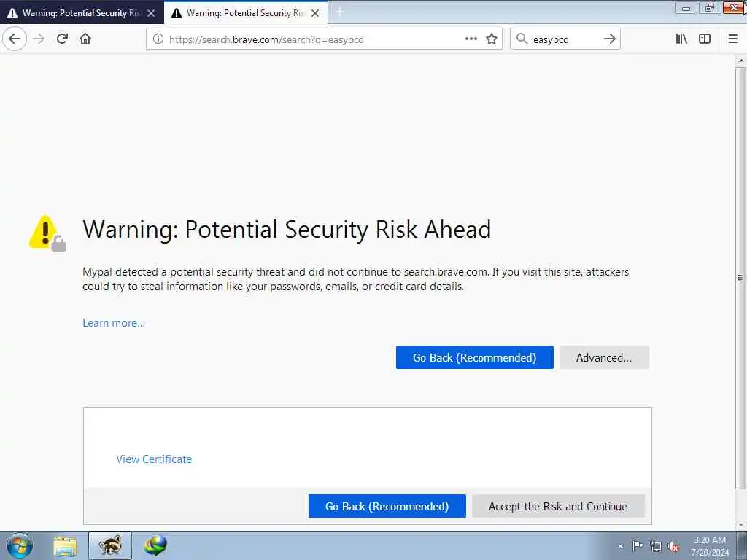Reload the current page
Screen dimensions: 747x560
pos(62,39)
